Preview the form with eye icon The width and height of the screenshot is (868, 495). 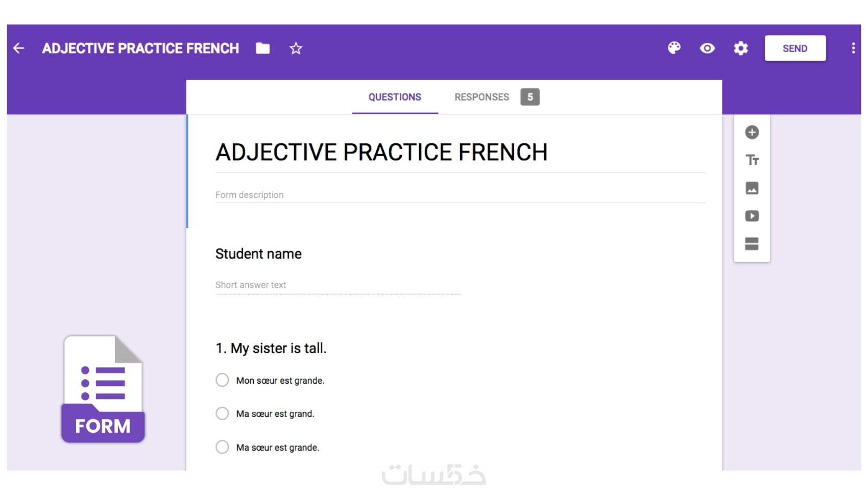pyautogui.click(x=707, y=48)
